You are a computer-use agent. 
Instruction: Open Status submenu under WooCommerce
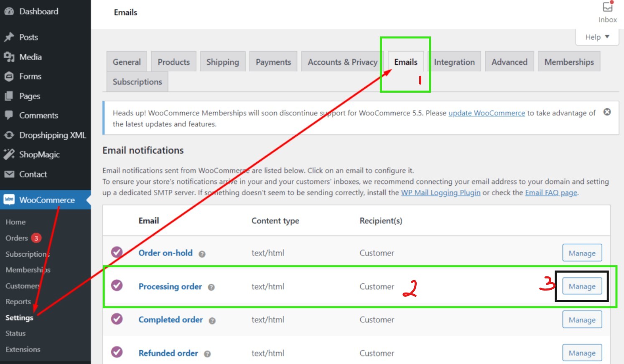click(15, 333)
